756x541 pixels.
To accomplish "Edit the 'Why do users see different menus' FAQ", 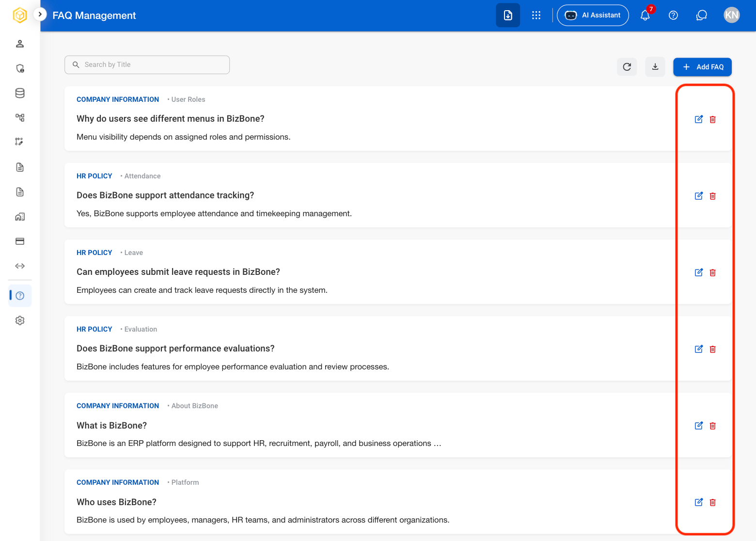I will (699, 119).
